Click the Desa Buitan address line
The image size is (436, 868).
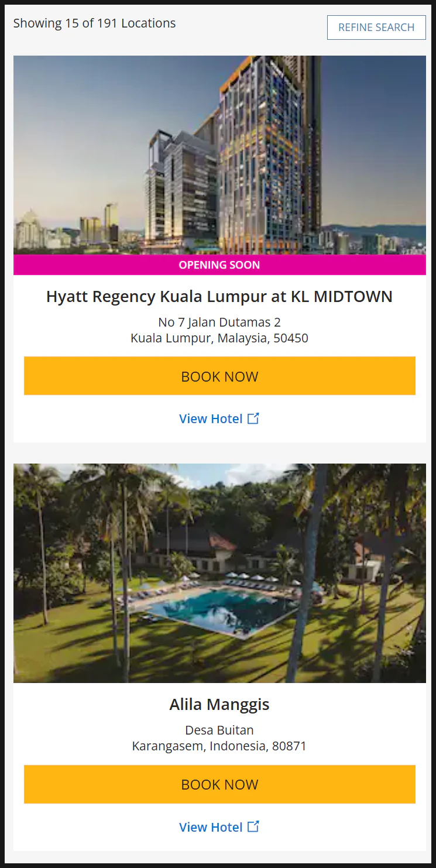pyautogui.click(x=219, y=730)
